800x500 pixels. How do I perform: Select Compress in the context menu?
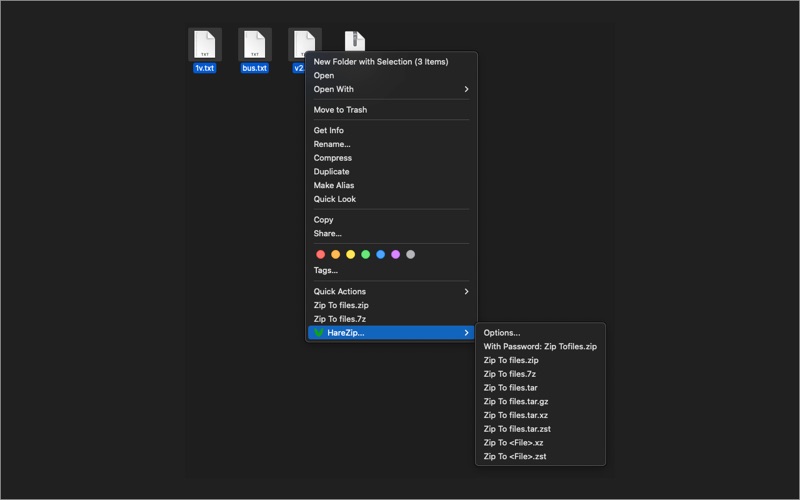pyautogui.click(x=391, y=158)
